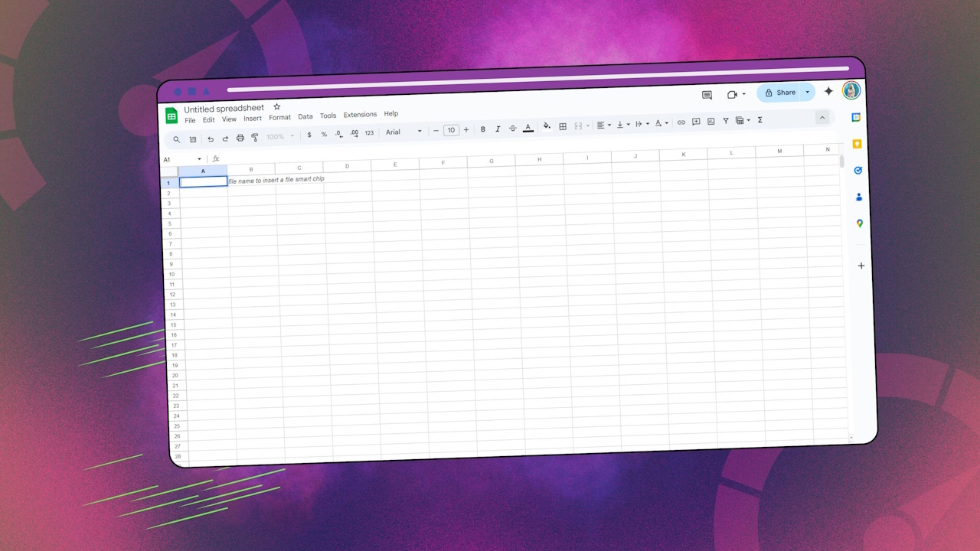Toggle bold formatting
The height and width of the screenshot is (551, 980).
point(483,129)
